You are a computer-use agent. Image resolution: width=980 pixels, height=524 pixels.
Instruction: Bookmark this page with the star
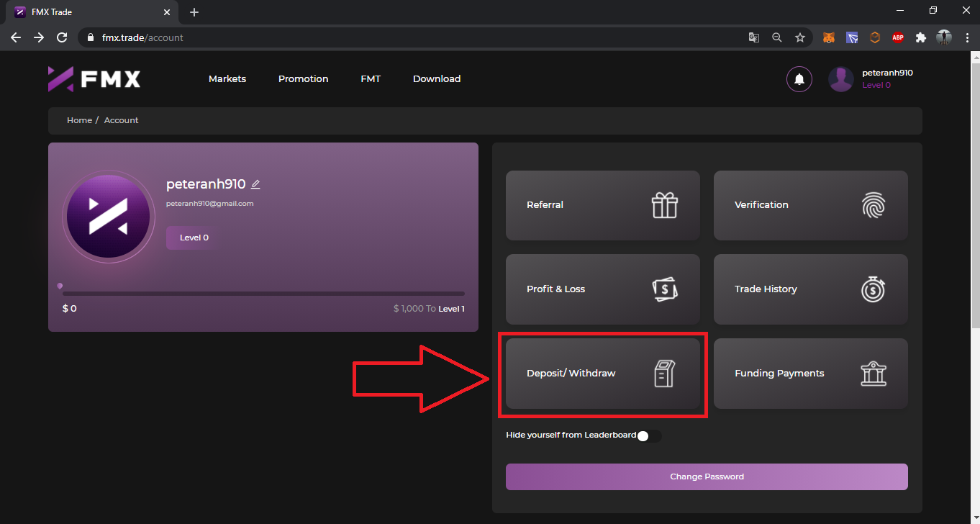(799, 37)
